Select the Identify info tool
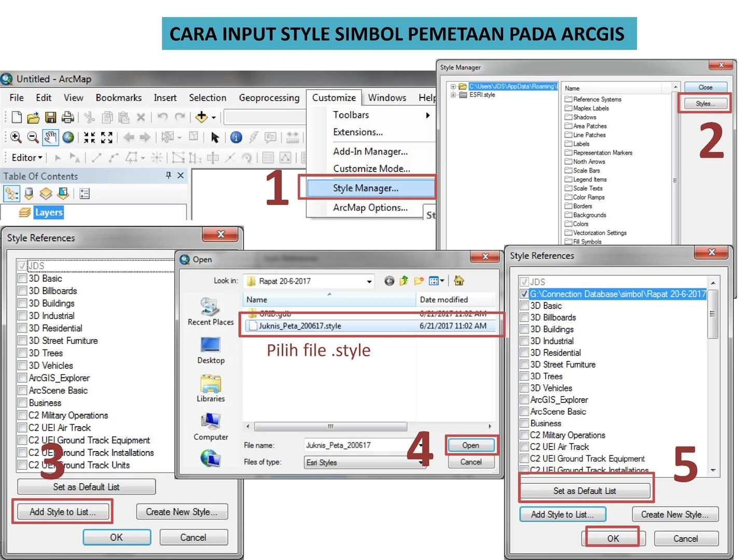The image size is (747, 560). click(x=236, y=137)
